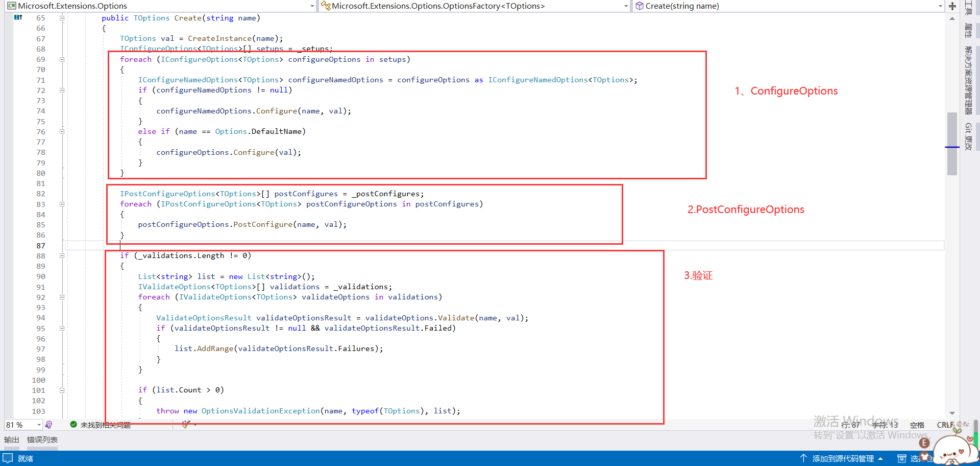Click line number 87 in the gutter
Viewport: 980px width, 466px height.
tap(41, 246)
